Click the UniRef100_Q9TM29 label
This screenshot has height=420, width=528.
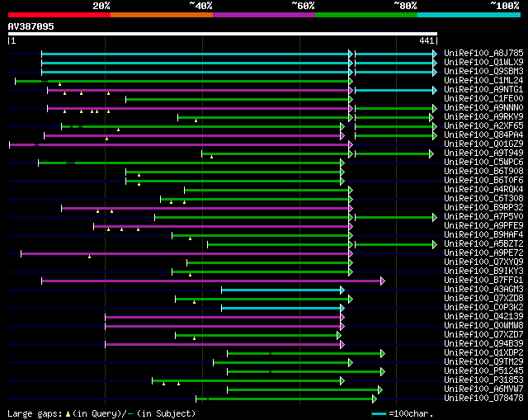click(x=483, y=362)
